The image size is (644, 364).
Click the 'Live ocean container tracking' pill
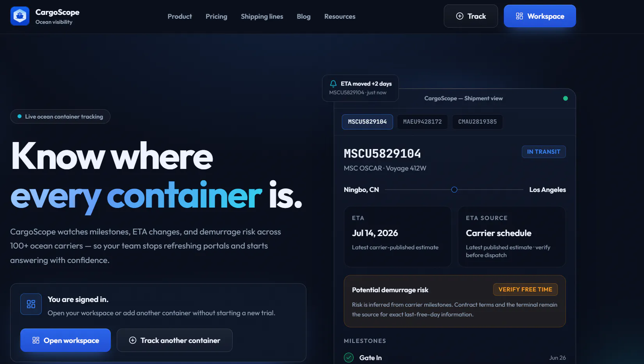(x=60, y=116)
